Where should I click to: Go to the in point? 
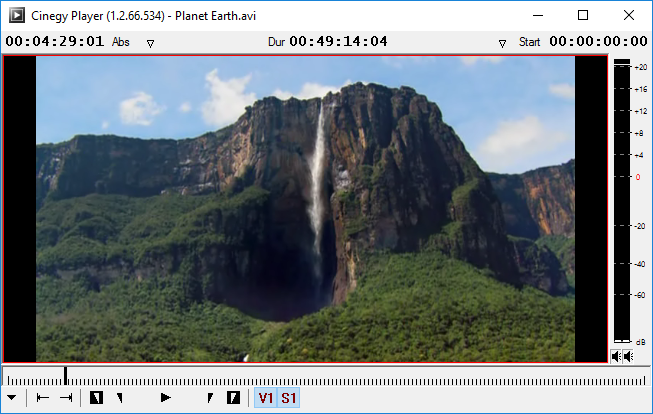(x=120, y=398)
